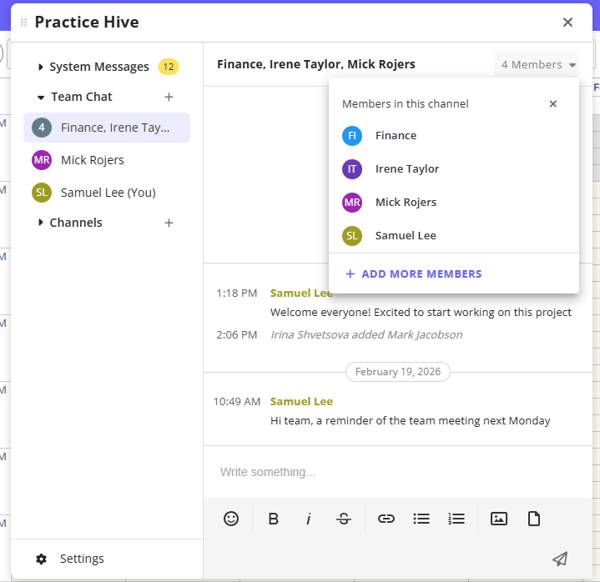The width and height of the screenshot is (600, 582).
Task: Attach an image to the message
Action: 499,518
